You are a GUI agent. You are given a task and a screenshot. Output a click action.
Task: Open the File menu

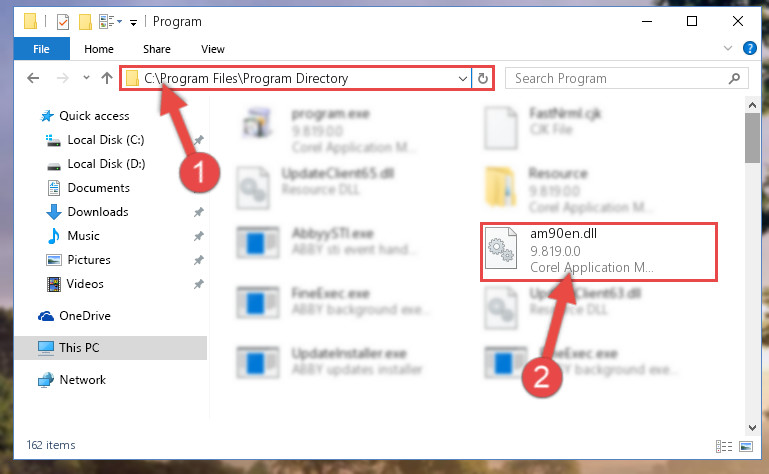coord(41,49)
